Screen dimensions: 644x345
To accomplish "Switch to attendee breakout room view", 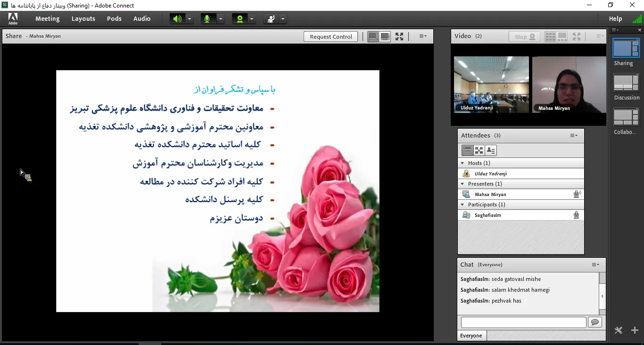I will [479, 150].
